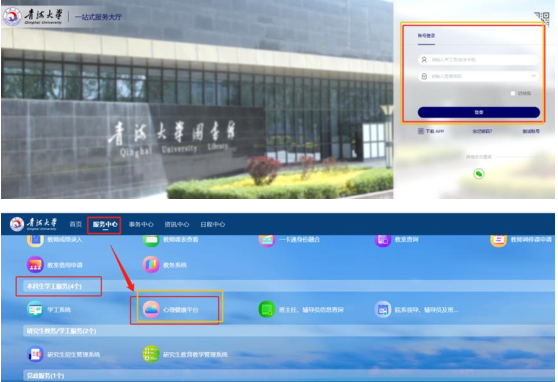Screen dimensions: 558x382
Task: Click the 教务系统 text label
Action: [x=175, y=265]
